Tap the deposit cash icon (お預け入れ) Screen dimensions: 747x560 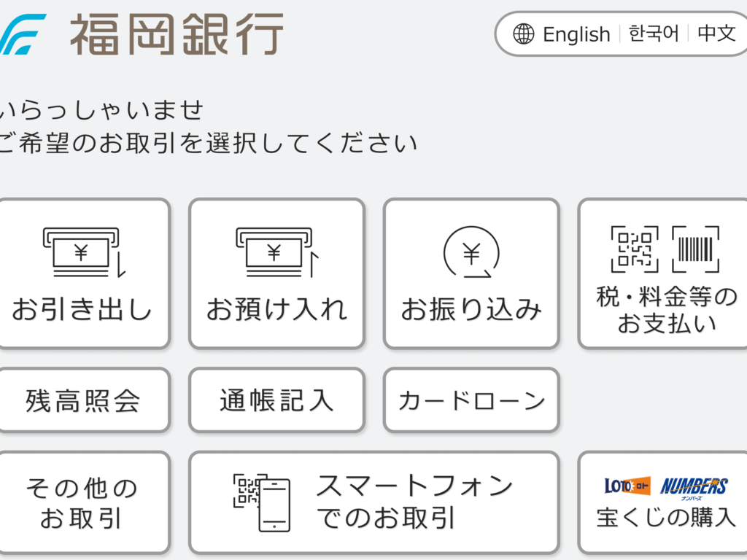click(278, 252)
